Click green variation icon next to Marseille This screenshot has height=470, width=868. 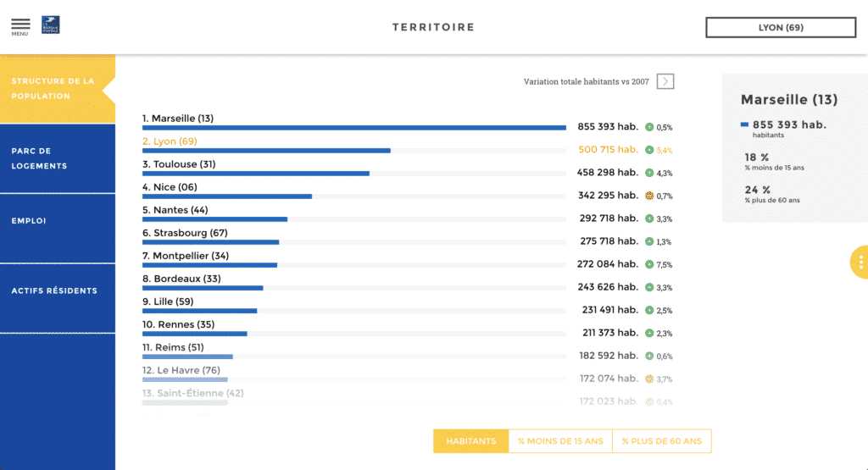tap(649, 127)
